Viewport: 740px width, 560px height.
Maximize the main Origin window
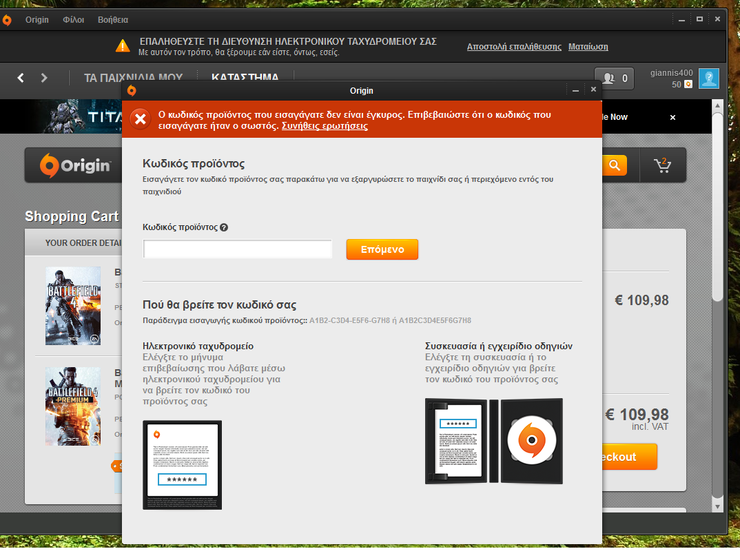pos(699,19)
